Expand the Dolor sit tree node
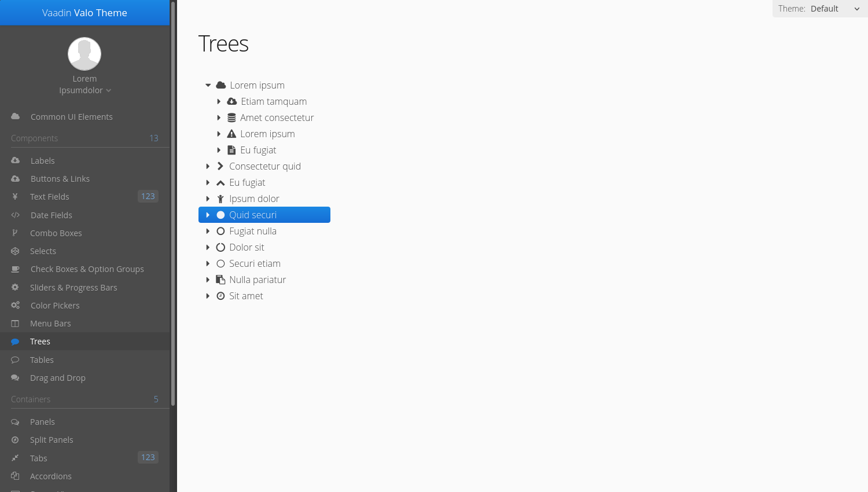 click(208, 247)
